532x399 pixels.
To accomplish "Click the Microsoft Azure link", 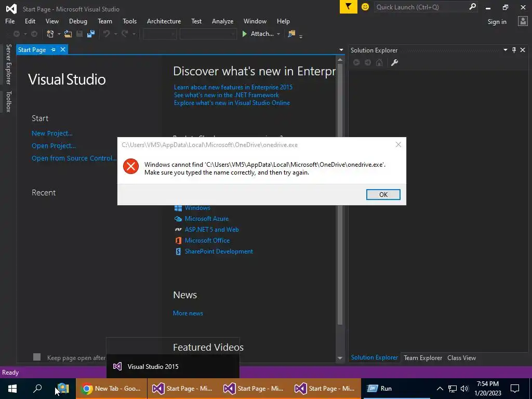I will 207,219.
